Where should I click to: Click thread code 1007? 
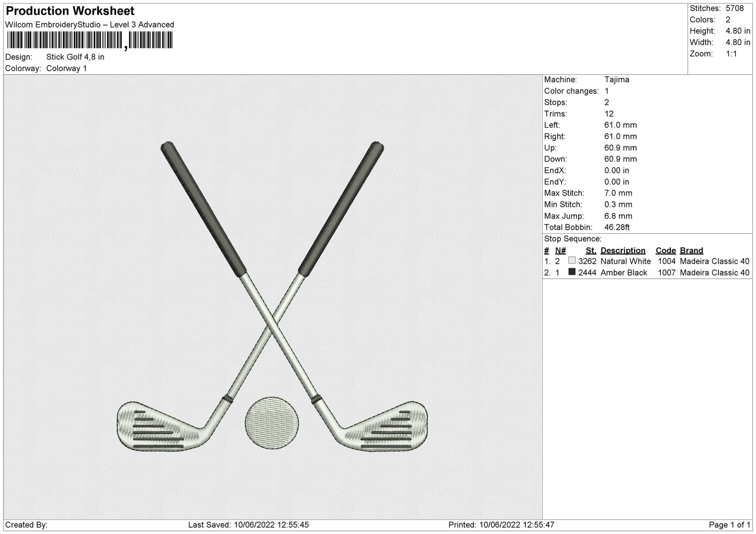pos(667,273)
